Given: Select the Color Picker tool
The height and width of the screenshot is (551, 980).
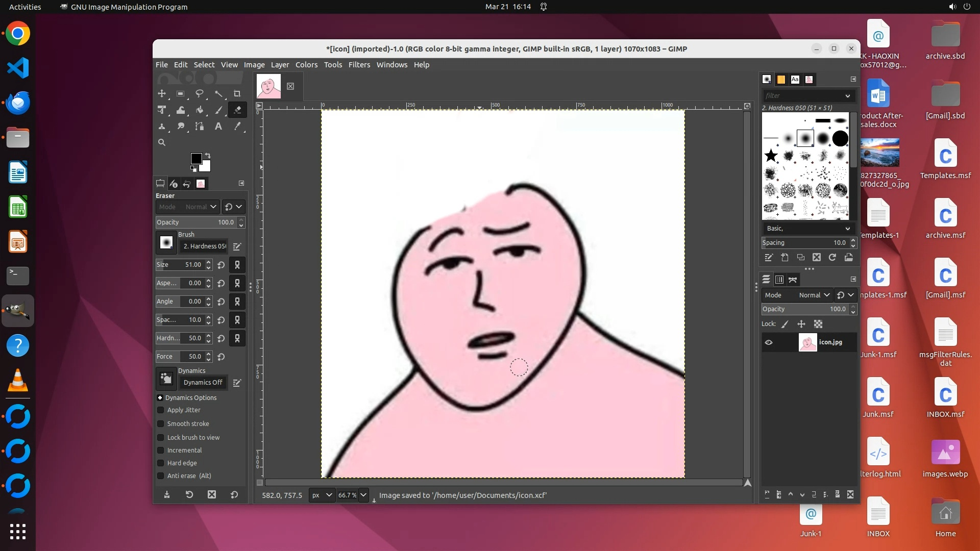Looking at the screenshot, I should [237, 127].
